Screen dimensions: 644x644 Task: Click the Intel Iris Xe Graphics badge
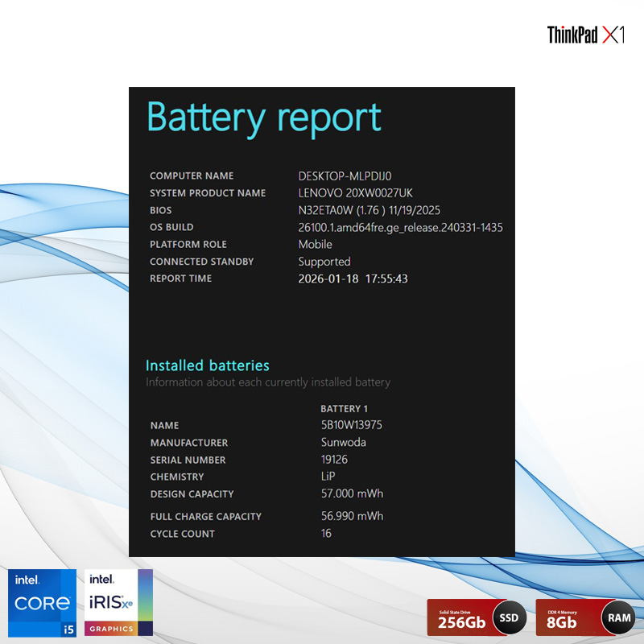pyautogui.click(x=119, y=601)
